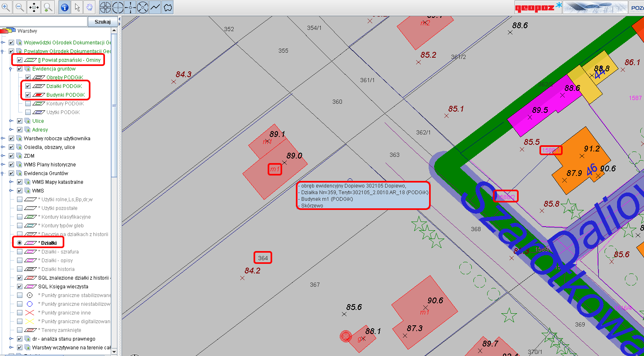The image size is (644, 356).
Task: Select the hand drag tool
Action: click(x=89, y=7)
